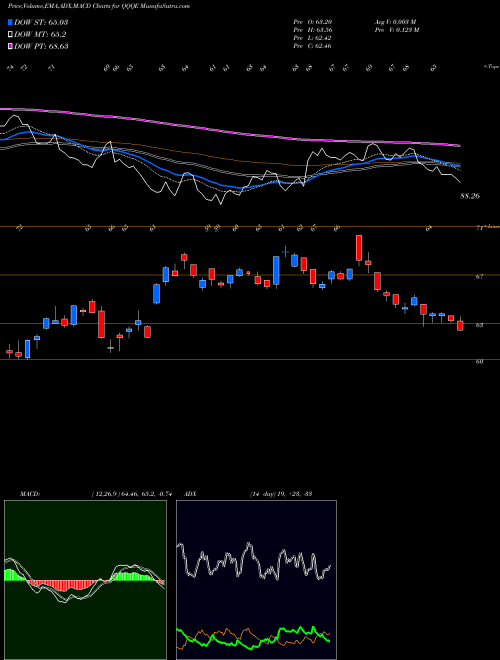Image resolution: width=500 pixels, height=660 pixels.
Task: Click the 67 price axis label
Action: 480,277
